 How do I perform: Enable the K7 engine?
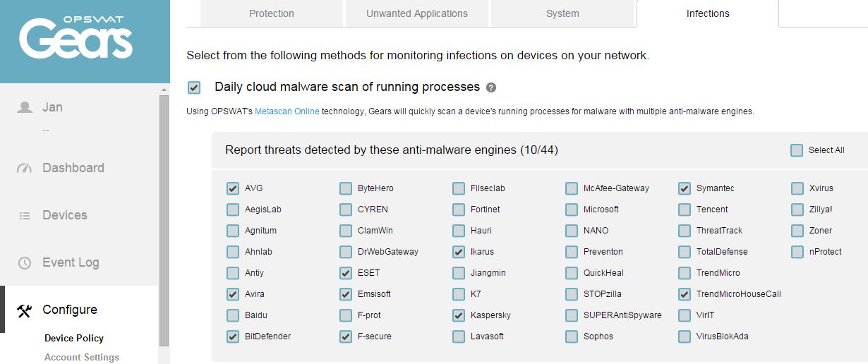pos(459,294)
